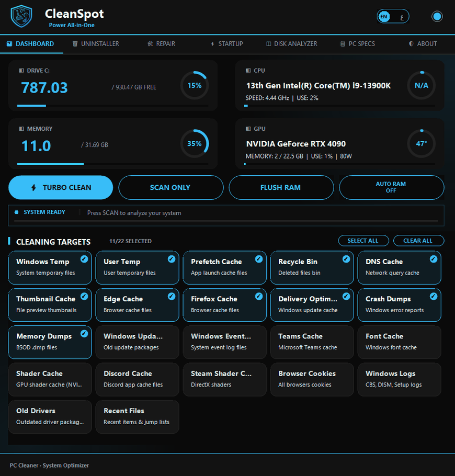
Task: Uncheck the Memory Dumps target
Action: click(x=50, y=342)
